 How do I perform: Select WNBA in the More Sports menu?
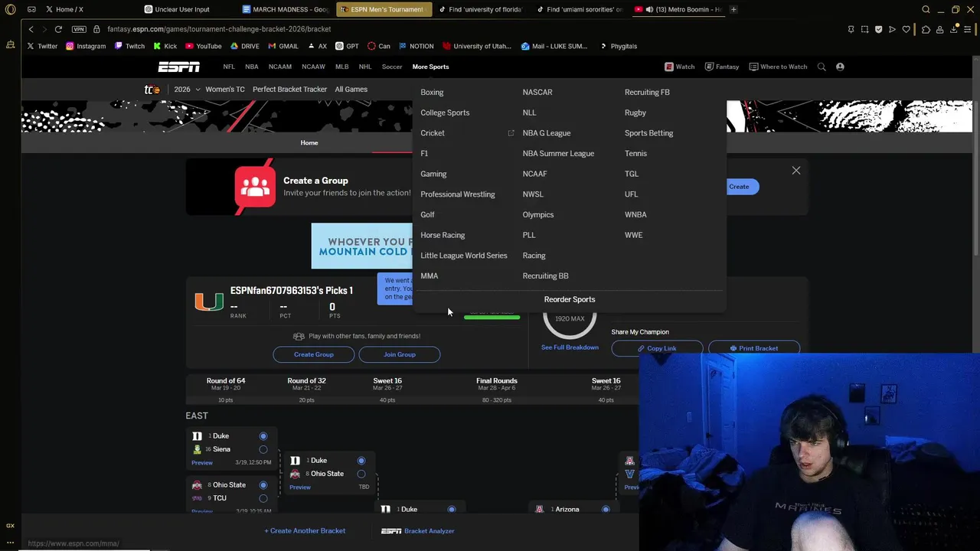(635, 215)
